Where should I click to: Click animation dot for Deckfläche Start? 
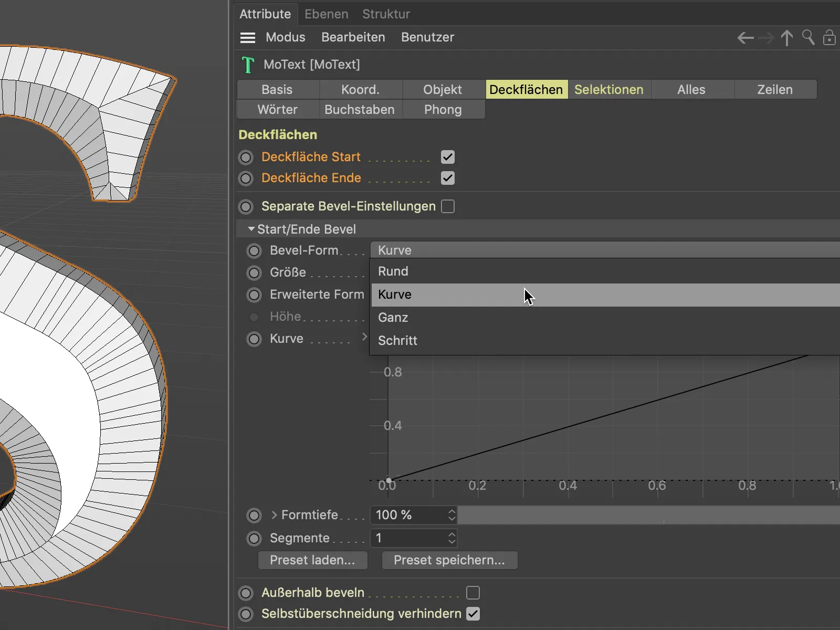point(246,157)
